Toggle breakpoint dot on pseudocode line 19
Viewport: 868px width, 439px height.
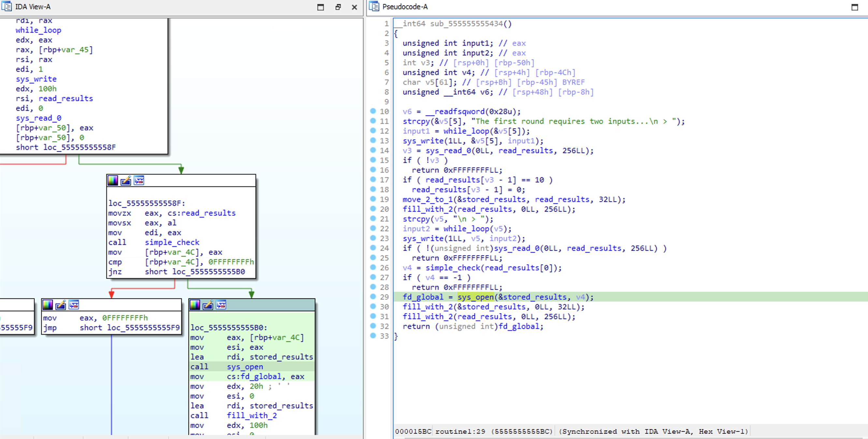click(373, 199)
